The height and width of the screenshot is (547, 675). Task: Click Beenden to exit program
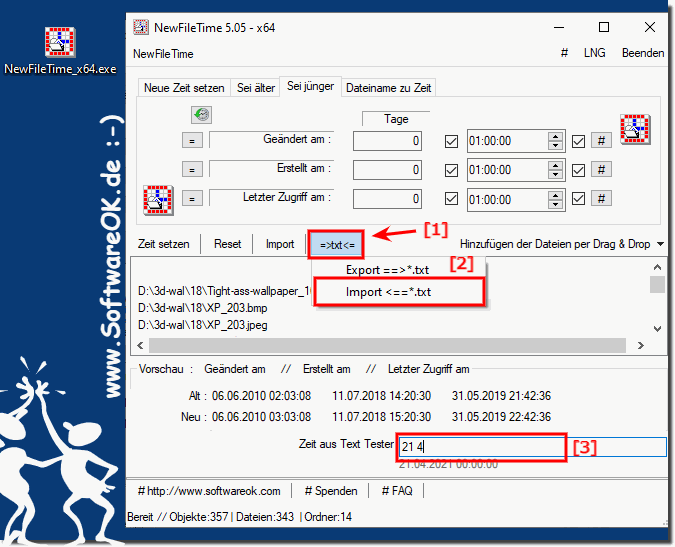click(643, 53)
